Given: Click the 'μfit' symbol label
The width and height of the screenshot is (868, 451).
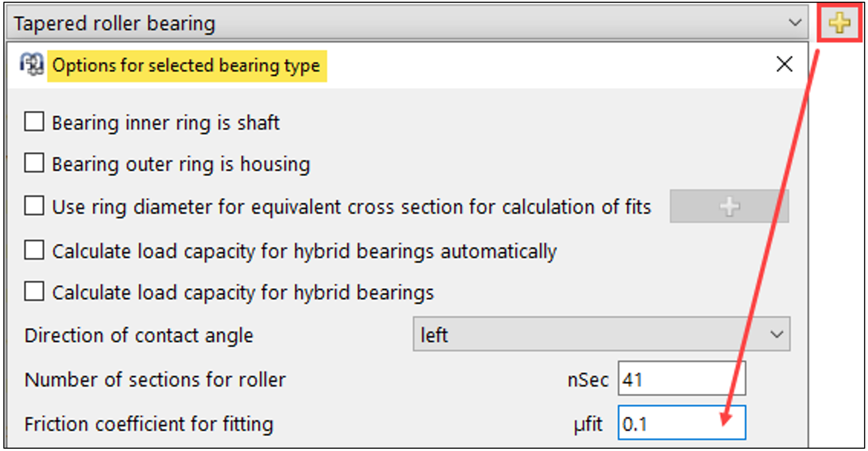Looking at the screenshot, I should (x=588, y=424).
